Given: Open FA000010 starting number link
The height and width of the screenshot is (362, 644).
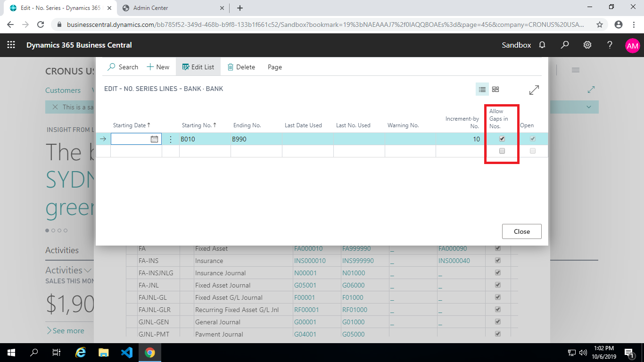Looking at the screenshot, I should tap(309, 248).
